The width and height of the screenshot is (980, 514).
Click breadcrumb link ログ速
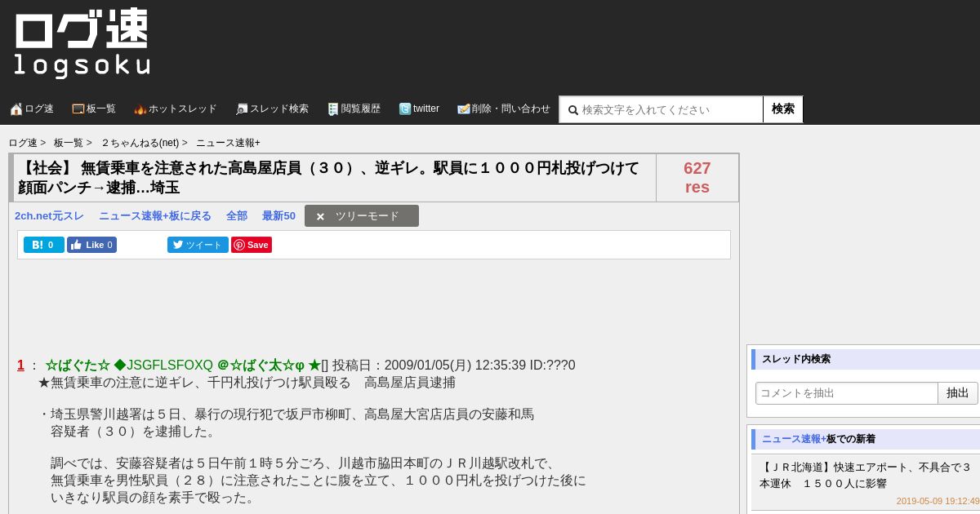(23, 143)
